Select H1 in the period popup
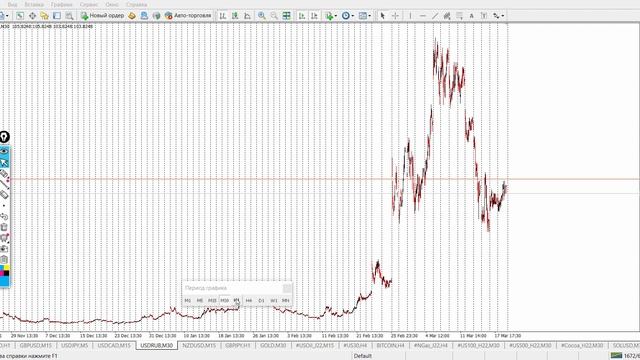Image resolution: width=640 pixels, height=360 pixels. 237,300
